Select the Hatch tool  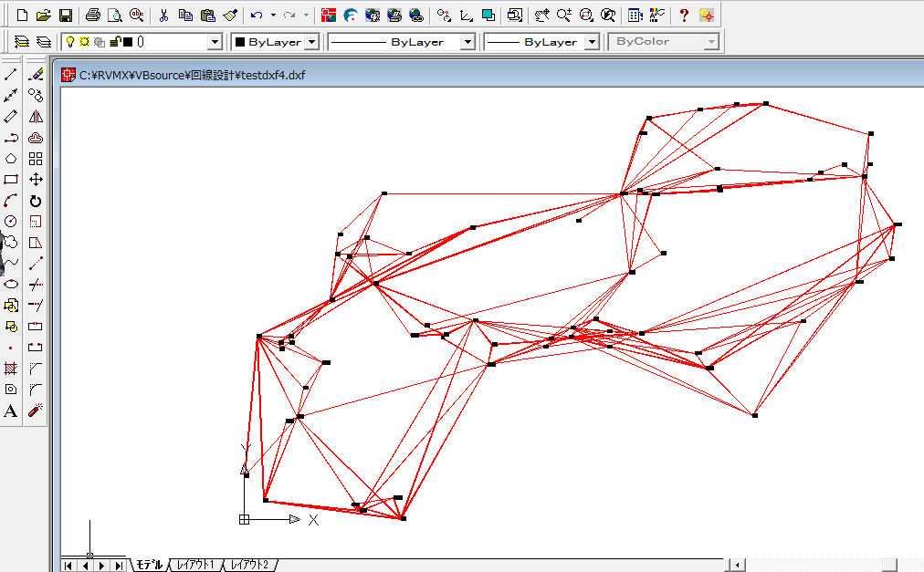11,369
